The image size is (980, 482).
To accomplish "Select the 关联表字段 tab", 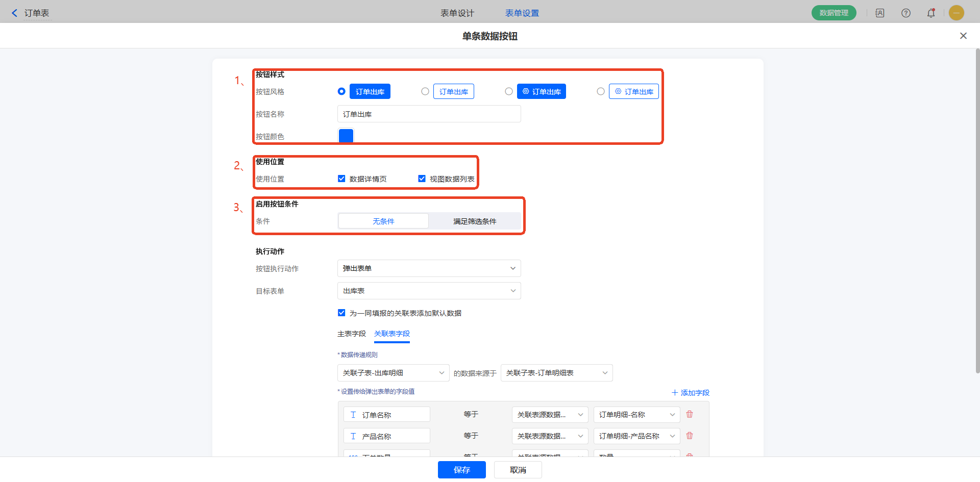I will point(392,334).
